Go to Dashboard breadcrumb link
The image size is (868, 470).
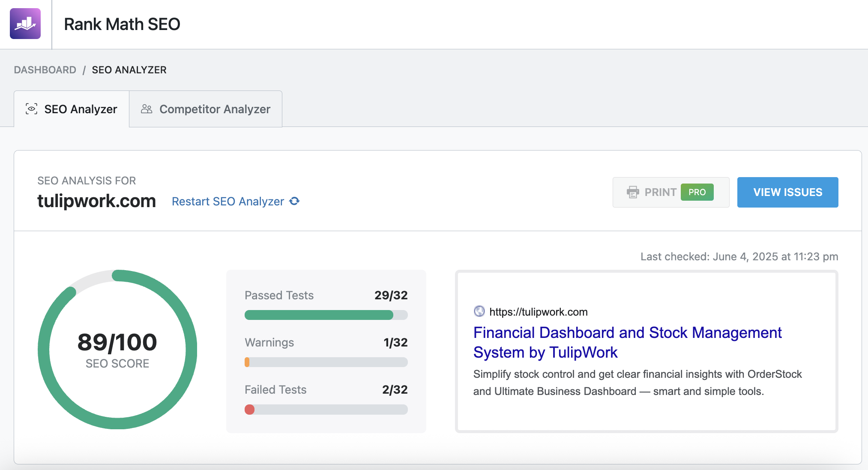tap(45, 70)
